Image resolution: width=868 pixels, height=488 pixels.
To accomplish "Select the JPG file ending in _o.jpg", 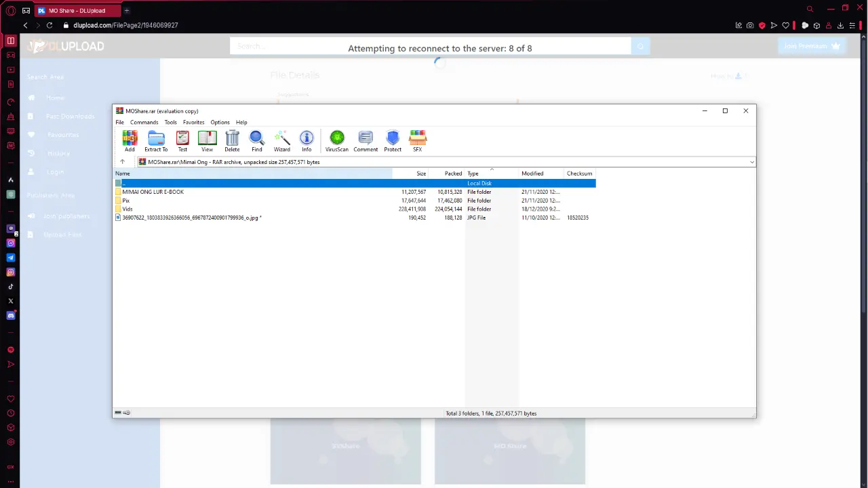I will coord(355,218).
